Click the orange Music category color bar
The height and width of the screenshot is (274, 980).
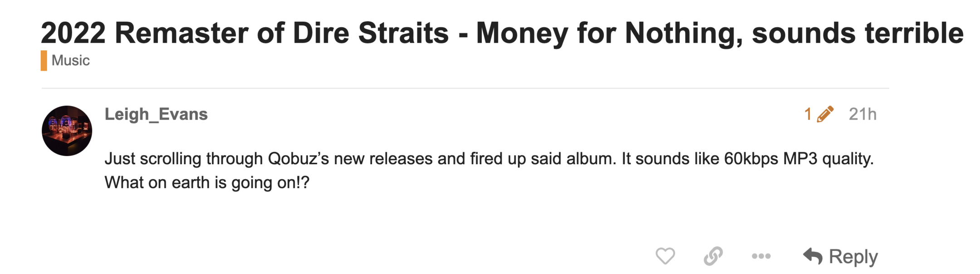[44, 60]
